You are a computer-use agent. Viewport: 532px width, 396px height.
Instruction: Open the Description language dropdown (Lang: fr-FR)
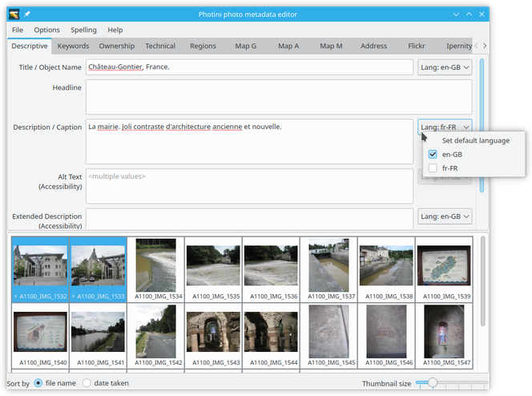point(445,127)
